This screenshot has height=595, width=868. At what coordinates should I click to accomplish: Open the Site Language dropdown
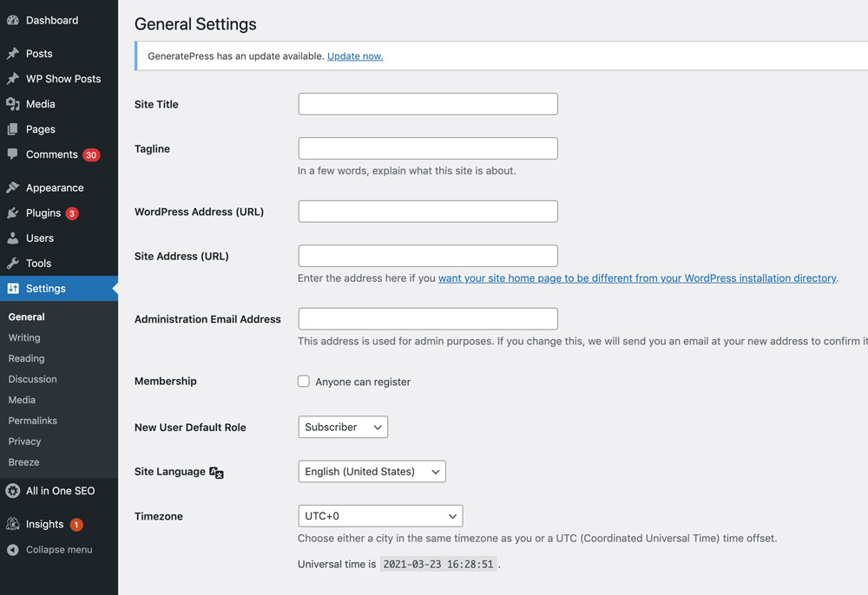pyautogui.click(x=372, y=472)
